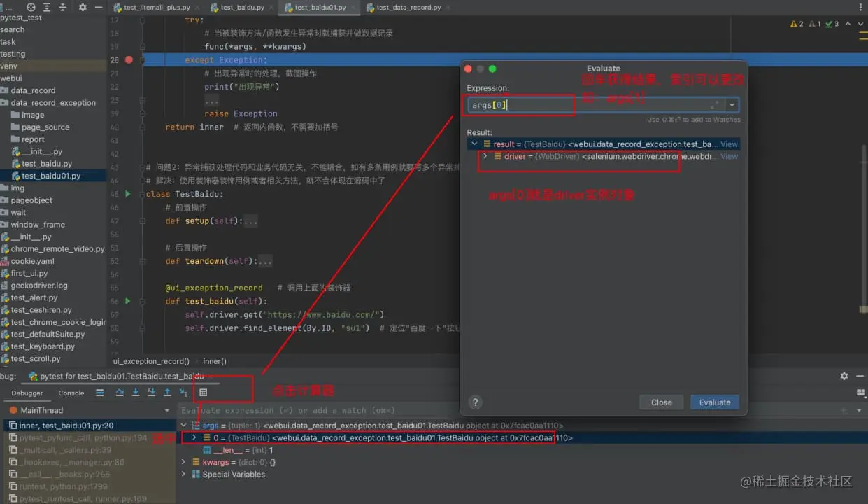Select _multicall, _callers.py:39 frame
This screenshot has height=504, width=868.
click(90, 450)
